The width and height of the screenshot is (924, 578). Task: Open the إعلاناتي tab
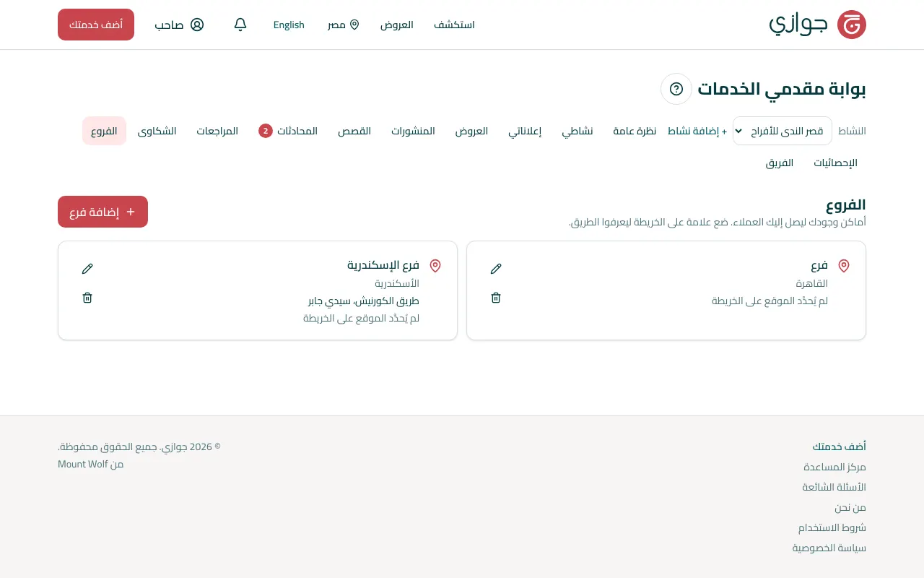point(525,131)
